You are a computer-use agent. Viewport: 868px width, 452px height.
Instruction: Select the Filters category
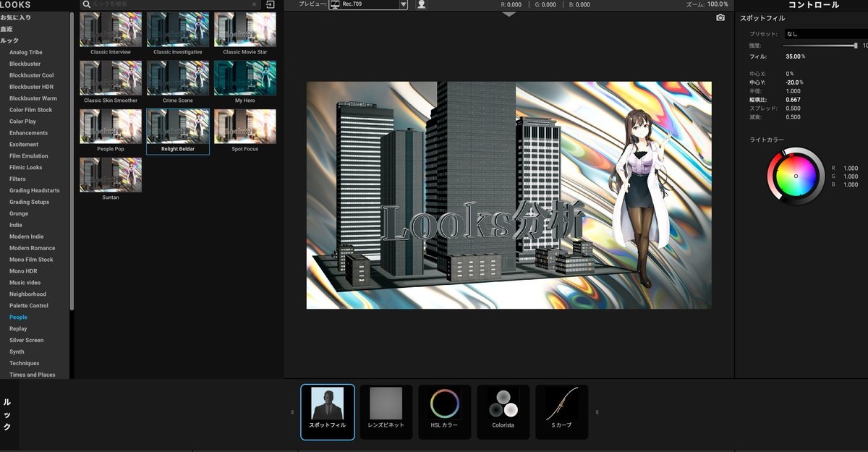(x=17, y=179)
